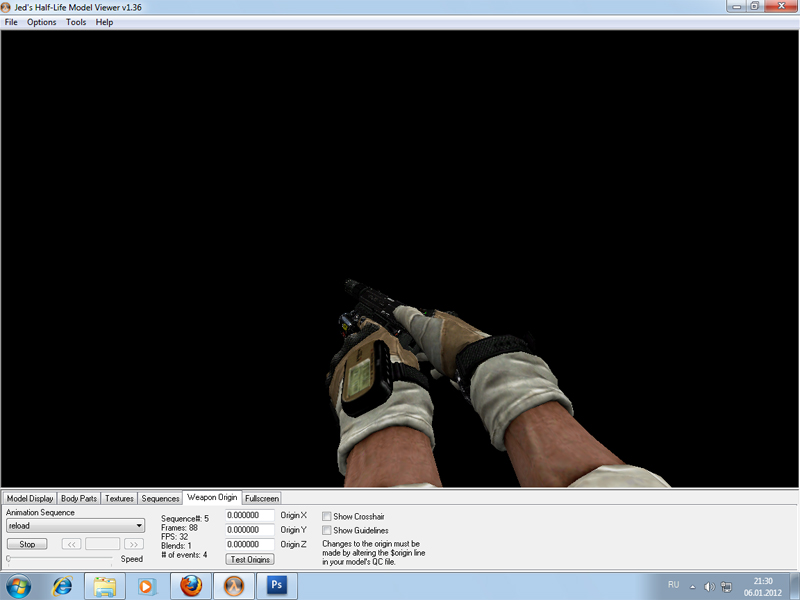Click the animation Speed slider
The image size is (800, 600).
coord(59,559)
